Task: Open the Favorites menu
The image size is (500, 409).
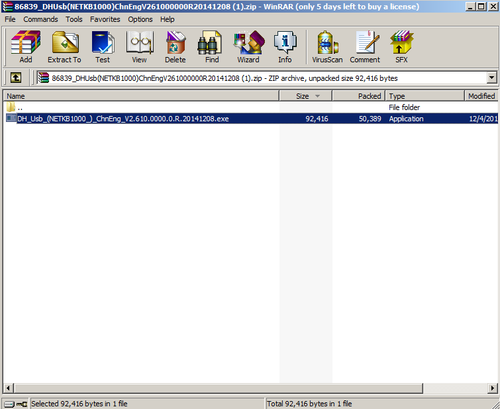Action: pos(105,19)
